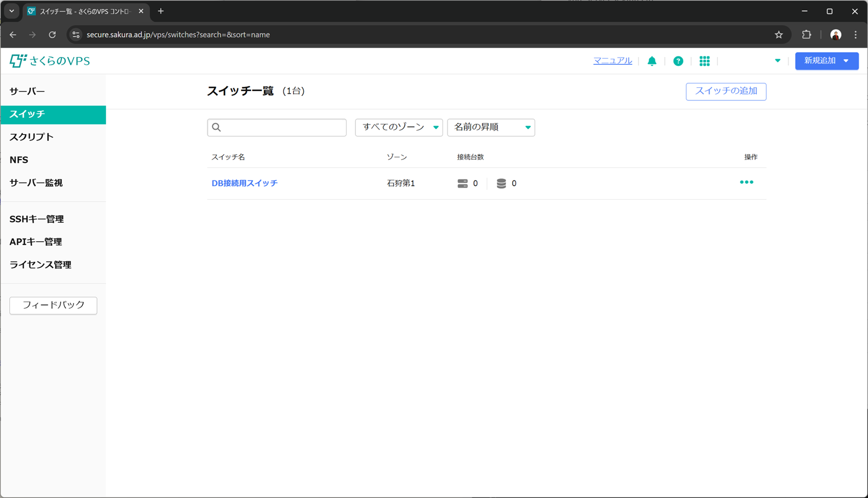Expand the 新規追加 dropdown button
The image size is (868, 498).
click(826, 61)
